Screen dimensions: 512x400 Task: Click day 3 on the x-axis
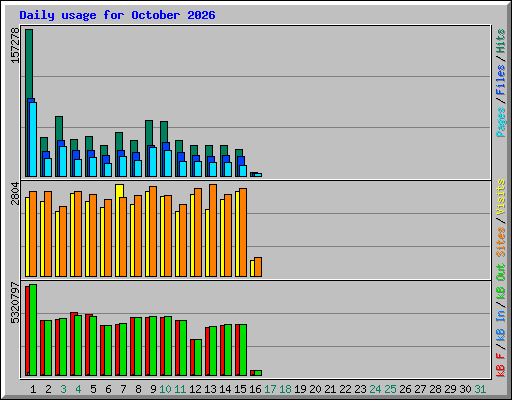click(x=63, y=389)
